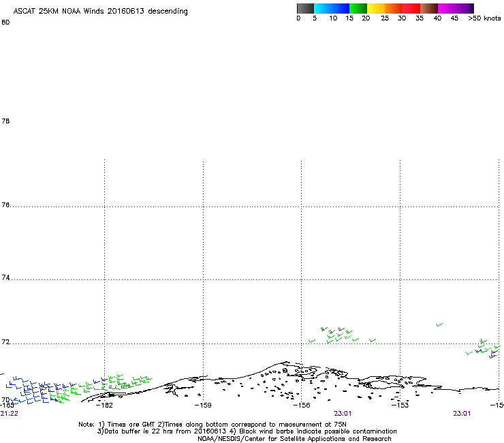The image size is (504, 443).
Task: Click the green 15-20 knots color segment
Action: (358, 8)
